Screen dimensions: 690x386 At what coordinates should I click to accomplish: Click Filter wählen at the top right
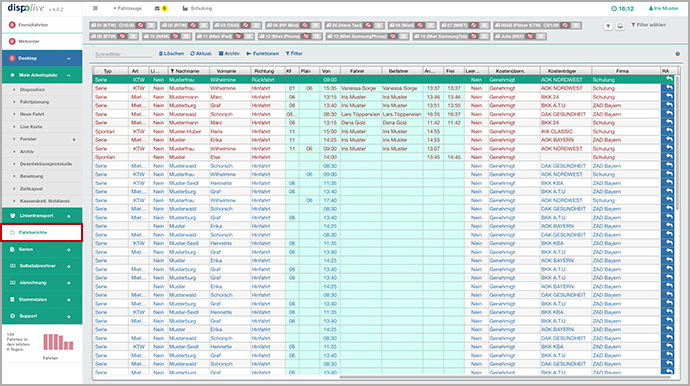coord(649,25)
